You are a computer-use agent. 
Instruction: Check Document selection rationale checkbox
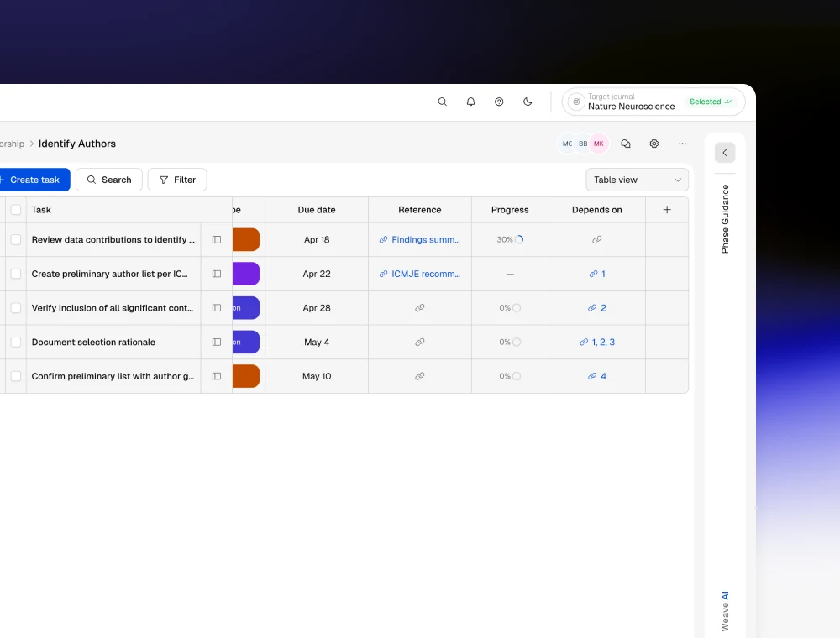pos(16,342)
